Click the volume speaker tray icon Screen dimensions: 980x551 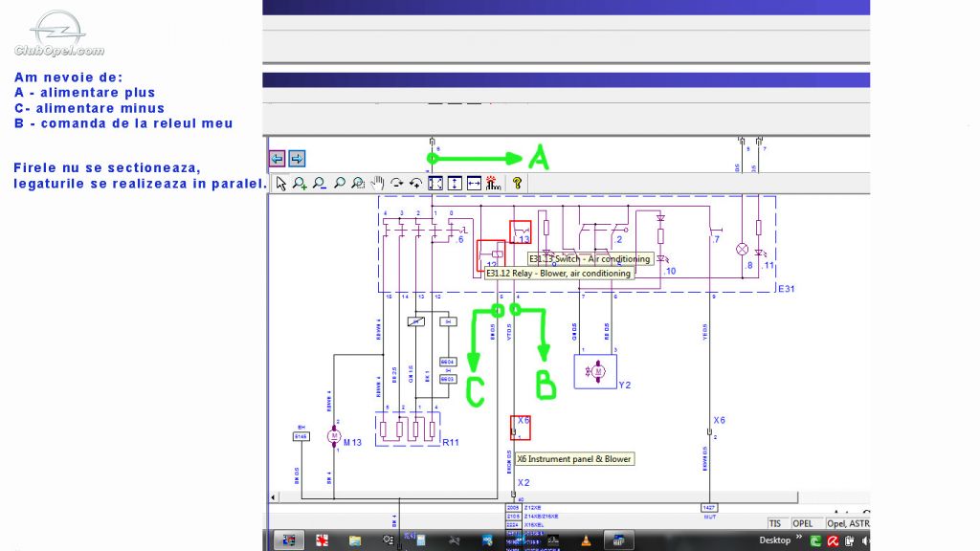pyautogui.click(x=865, y=541)
